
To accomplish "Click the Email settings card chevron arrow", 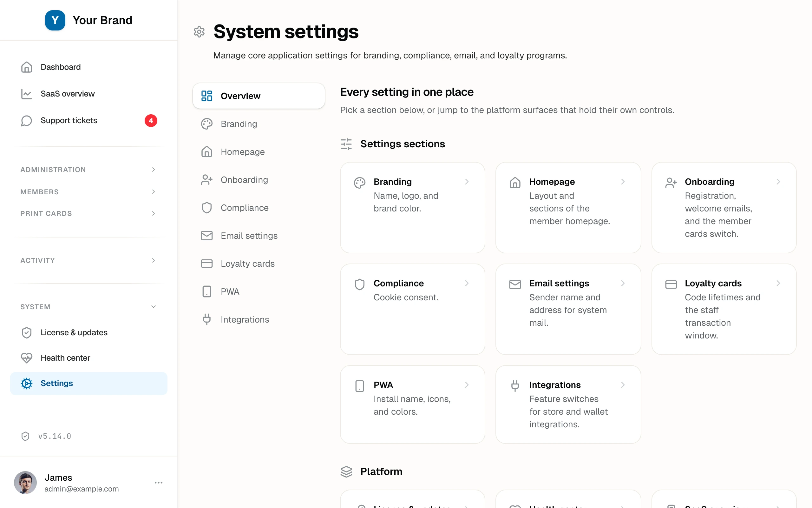I will [x=623, y=283].
